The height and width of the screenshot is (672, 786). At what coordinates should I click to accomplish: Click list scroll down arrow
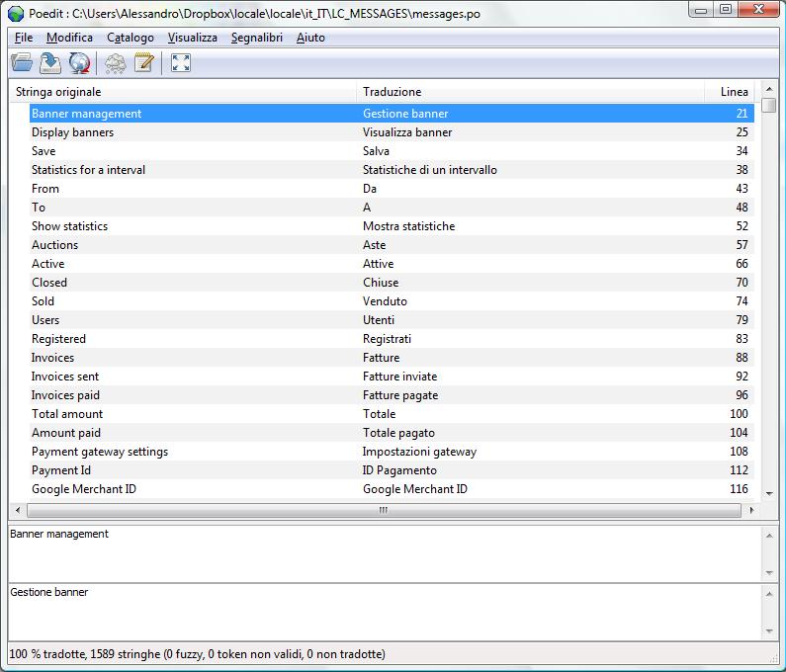point(769,493)
